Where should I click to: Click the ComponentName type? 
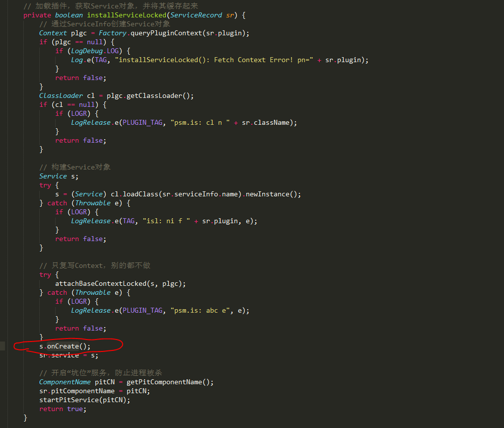click(65, 382)
